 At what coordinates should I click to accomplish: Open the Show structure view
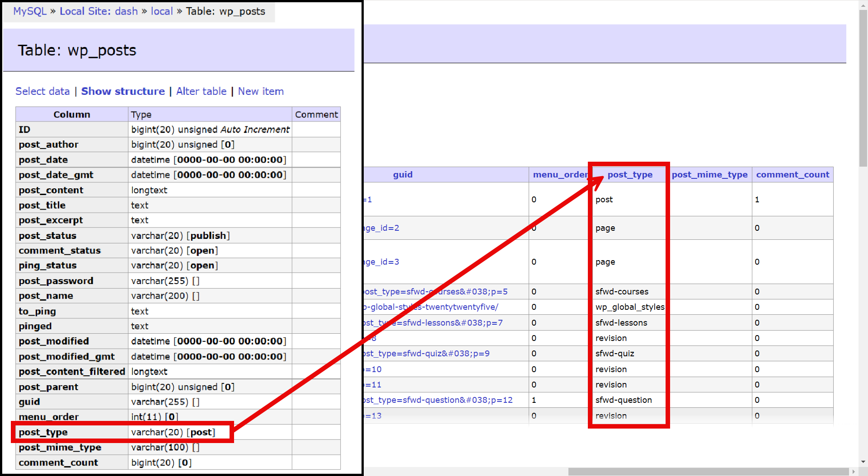[x=123, y=91]
